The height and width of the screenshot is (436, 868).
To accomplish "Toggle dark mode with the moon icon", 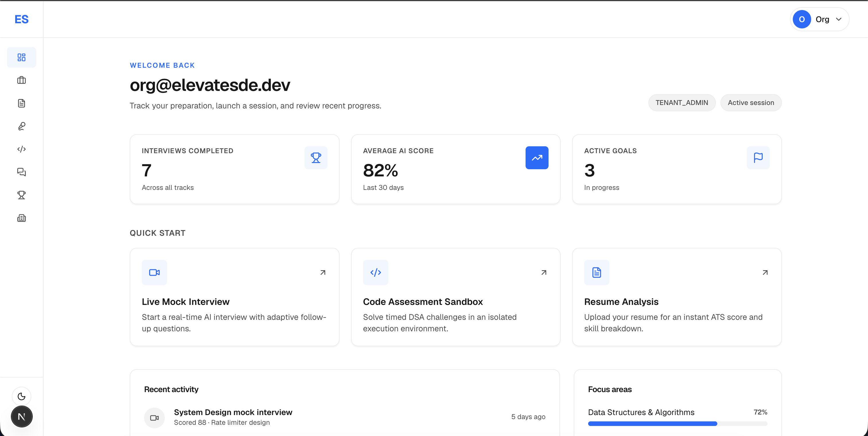I will point(22,396).
